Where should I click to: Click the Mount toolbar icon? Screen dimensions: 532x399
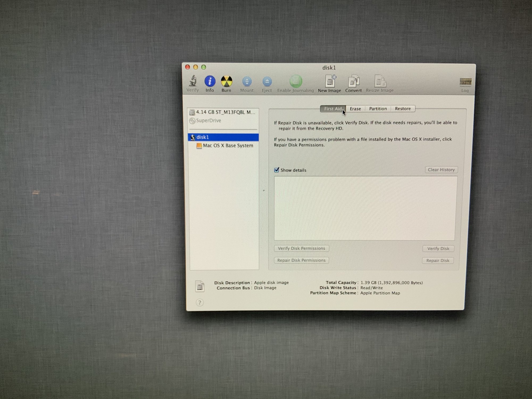pos(247,82)
